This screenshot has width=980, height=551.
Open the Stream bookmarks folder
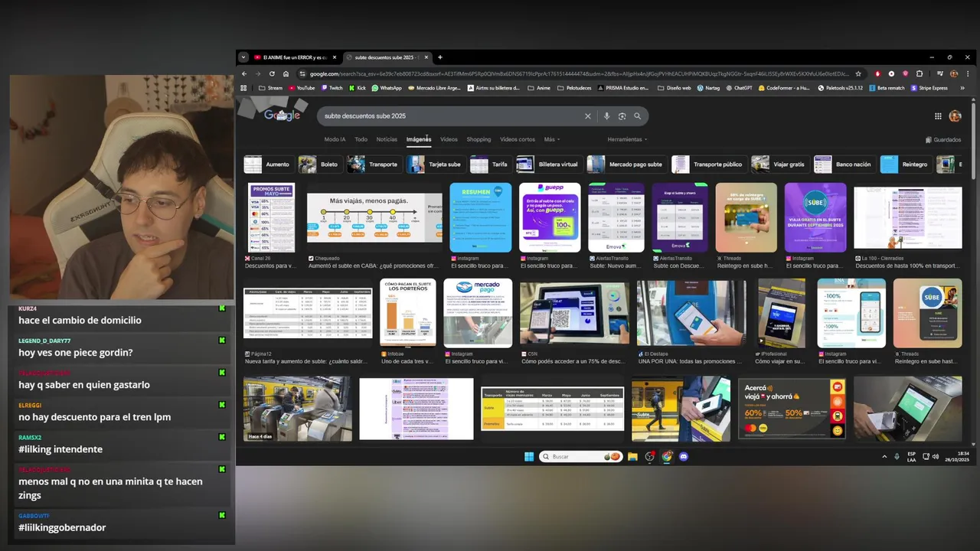271,88
